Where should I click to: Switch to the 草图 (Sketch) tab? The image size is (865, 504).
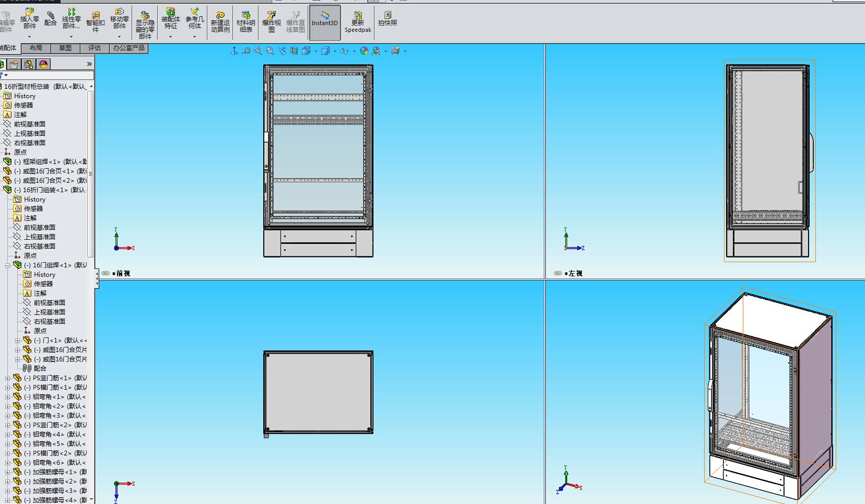pyautogui.click(x=65, y=48)
